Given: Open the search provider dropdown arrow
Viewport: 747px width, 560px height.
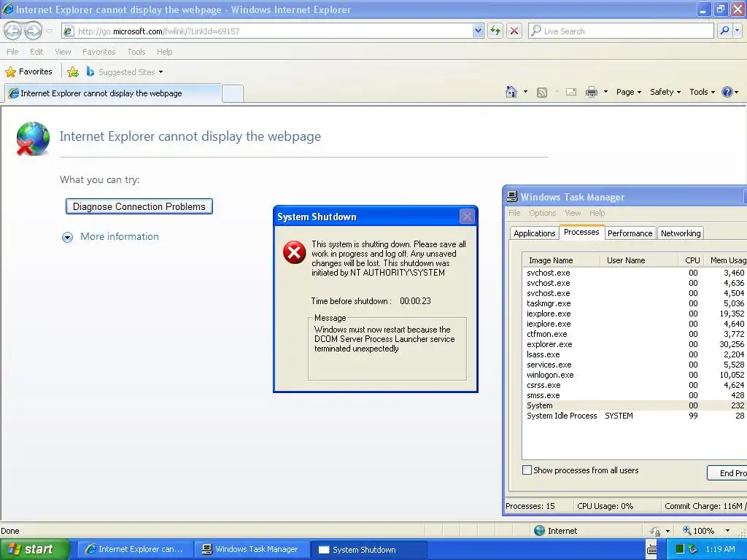Looking at the screenshot, I should click(738, 31).
